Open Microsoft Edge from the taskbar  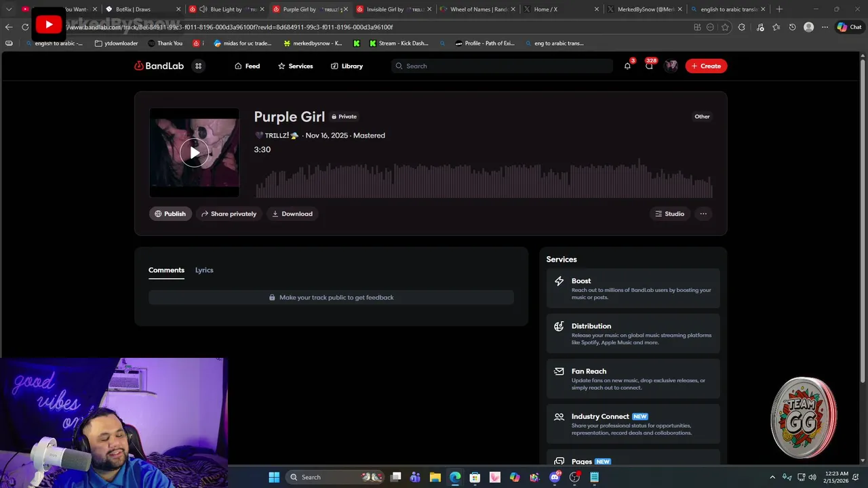[x=455, y=477]
